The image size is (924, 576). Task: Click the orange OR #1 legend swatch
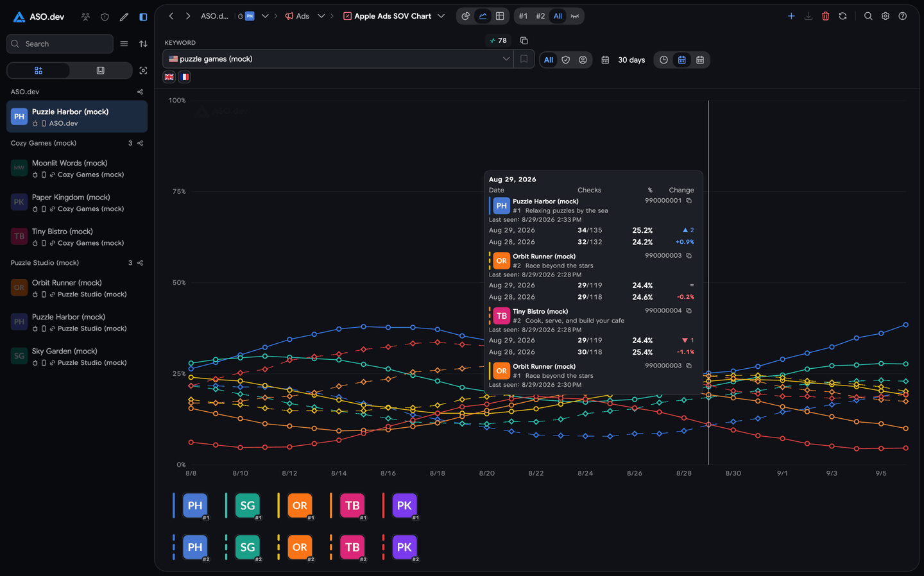coord(300,505)
